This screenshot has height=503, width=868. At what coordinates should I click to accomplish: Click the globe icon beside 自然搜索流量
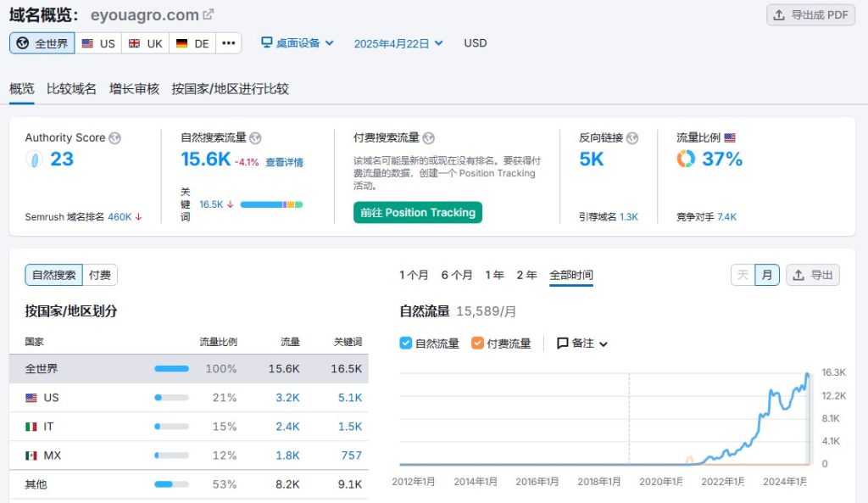(255, 138)
